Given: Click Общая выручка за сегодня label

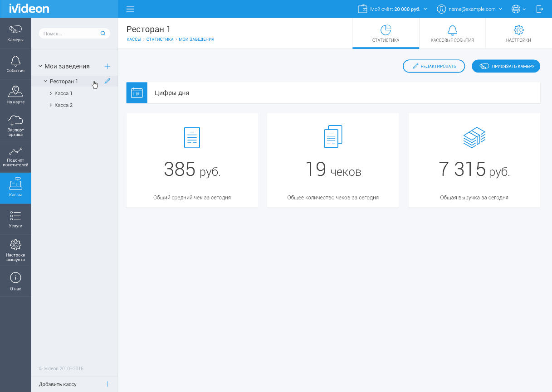Looking at the screenshot, I should (x=474, y=198).
